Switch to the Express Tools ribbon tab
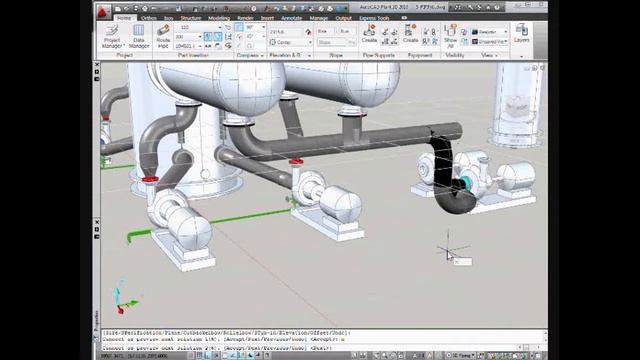The height and width of the screenshot is (360, 640). (x=374, y=18)
